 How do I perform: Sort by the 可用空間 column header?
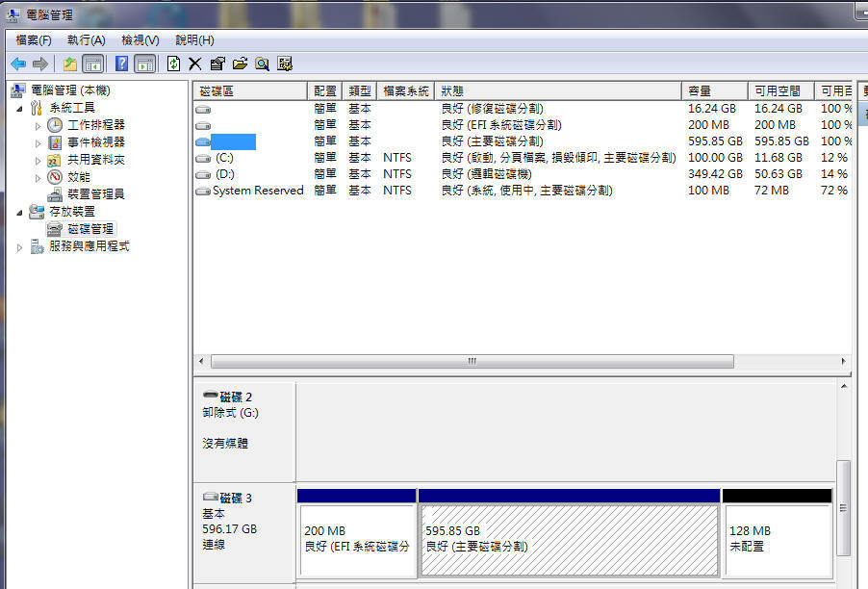781,90
